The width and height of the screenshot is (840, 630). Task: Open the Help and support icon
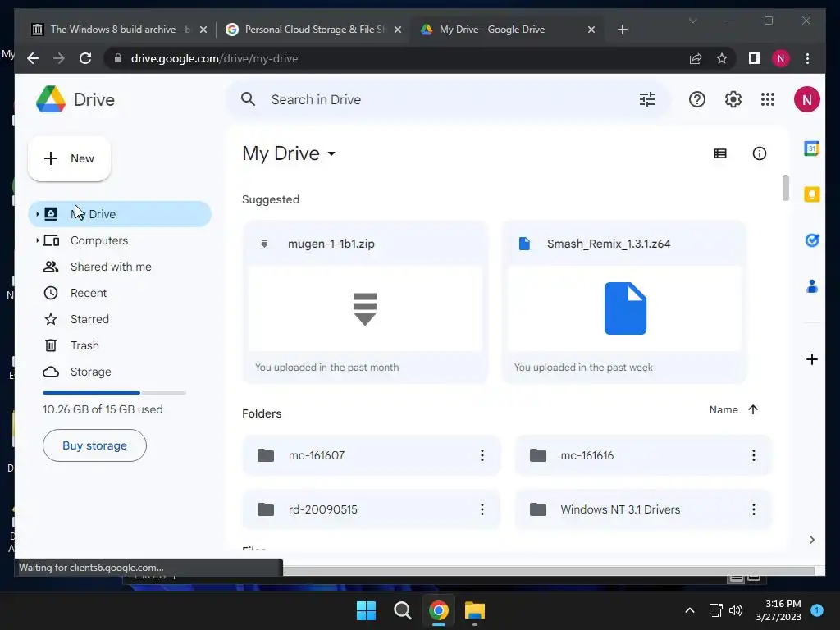click(697, 99)
